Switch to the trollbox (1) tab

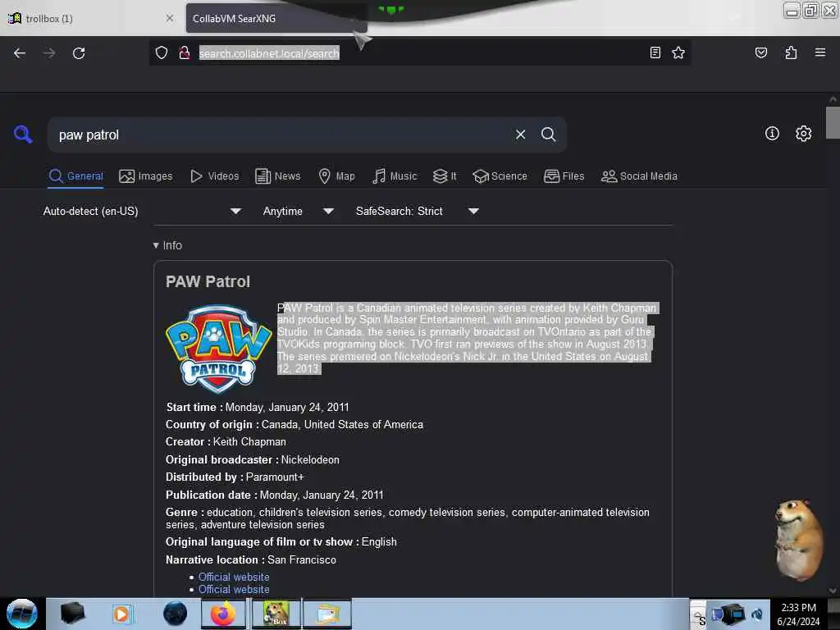click(x=91, y=19)
